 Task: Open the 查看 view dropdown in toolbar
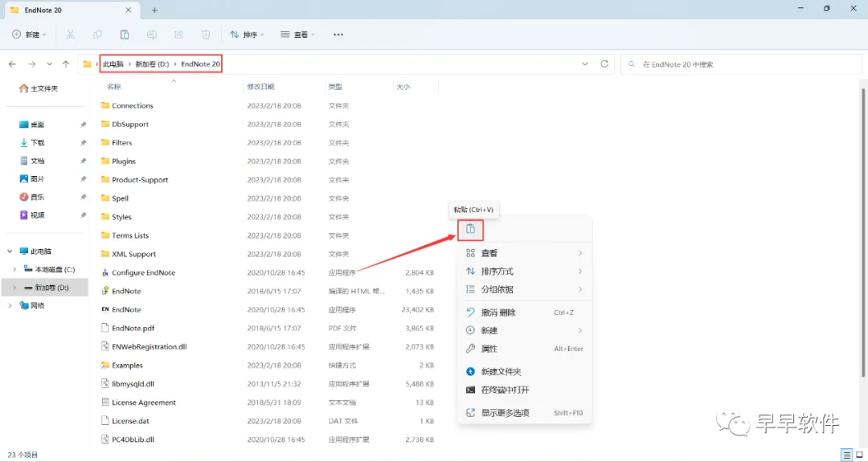pos(298,35)
